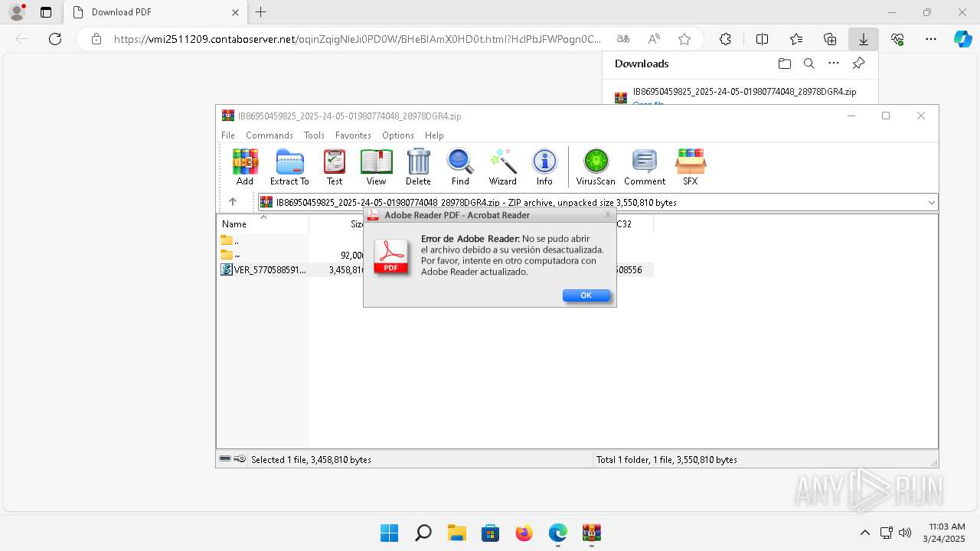Run the Test archive tool
Viewport: 980px width, 551px height.
point(335,167)
